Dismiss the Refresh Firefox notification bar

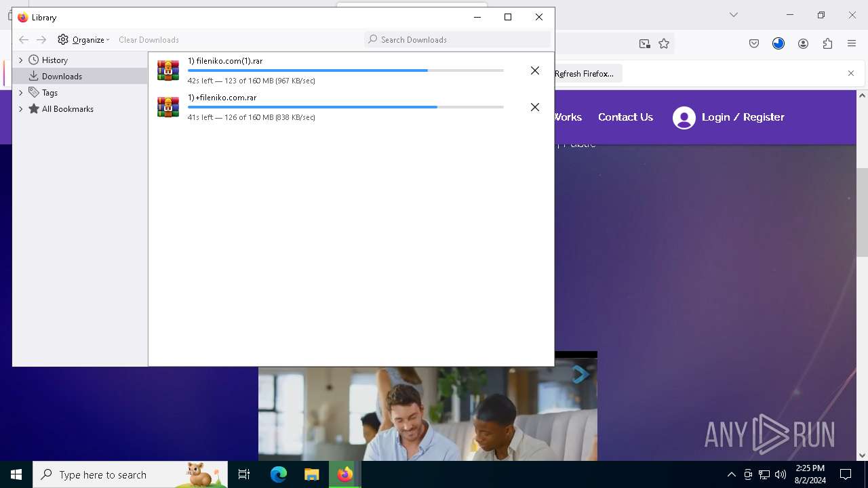coord(851,73)
